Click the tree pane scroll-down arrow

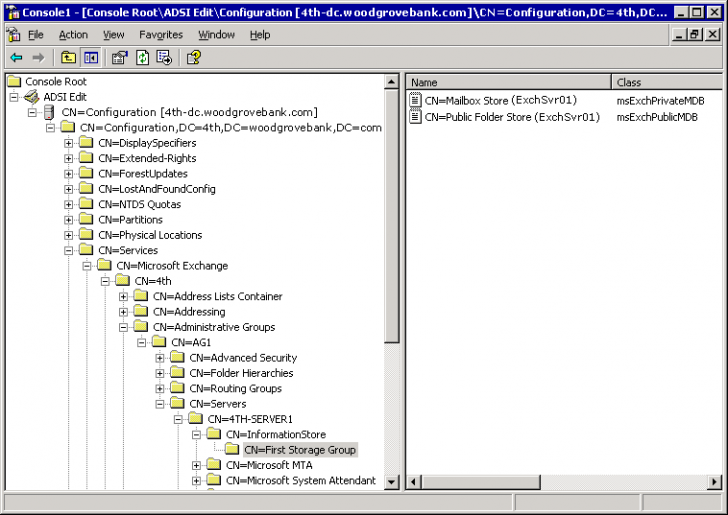(x=391, y=482)
